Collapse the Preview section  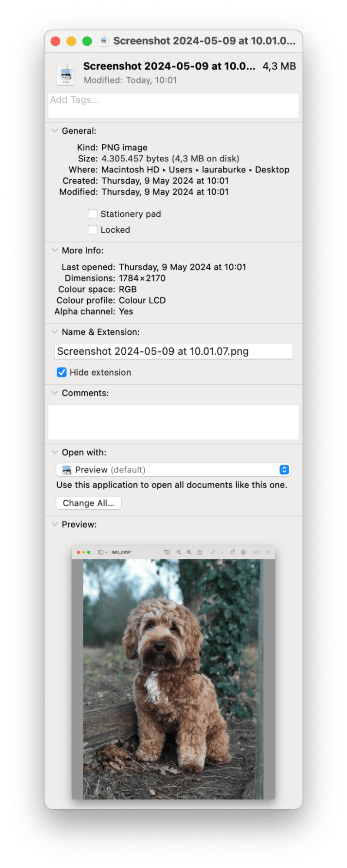(55, 525)
